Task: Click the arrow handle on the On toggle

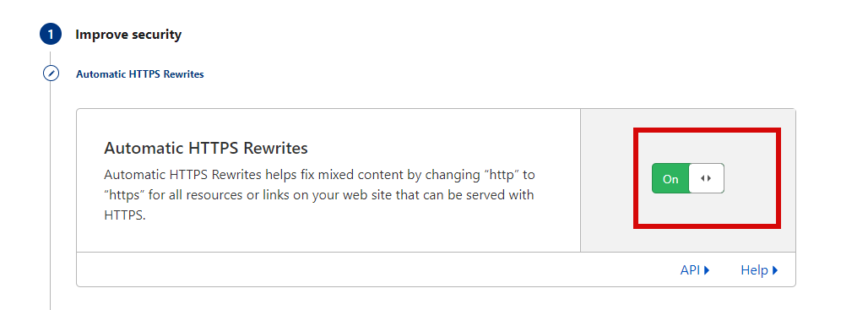Action: click(706, 178)
